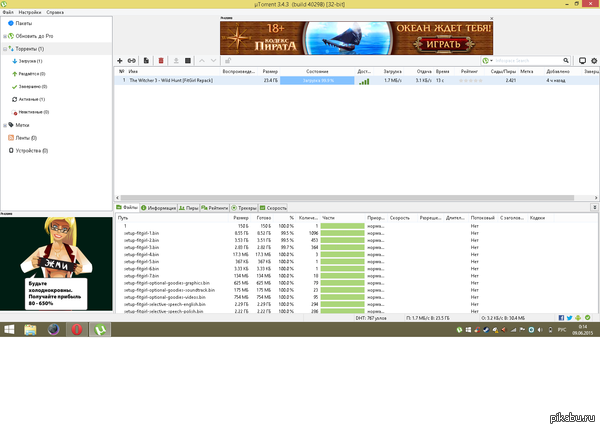Select file setup-fitgirl-optional-goodies-soundtrack.bin
This screenshot has height=429, width=600.
169,290
